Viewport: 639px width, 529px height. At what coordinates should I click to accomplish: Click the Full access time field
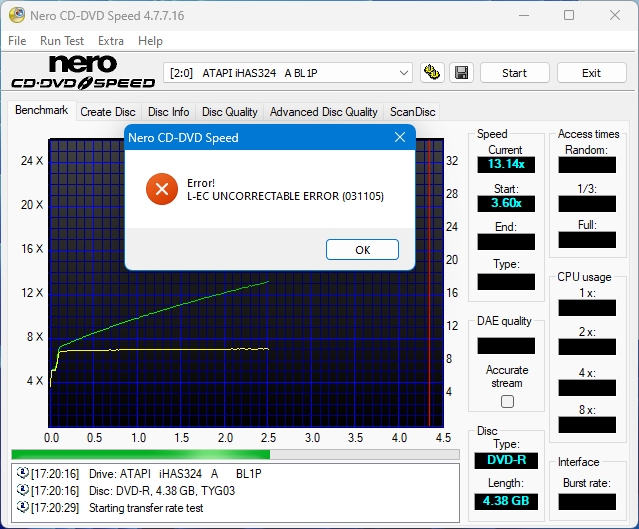(587, 240)
